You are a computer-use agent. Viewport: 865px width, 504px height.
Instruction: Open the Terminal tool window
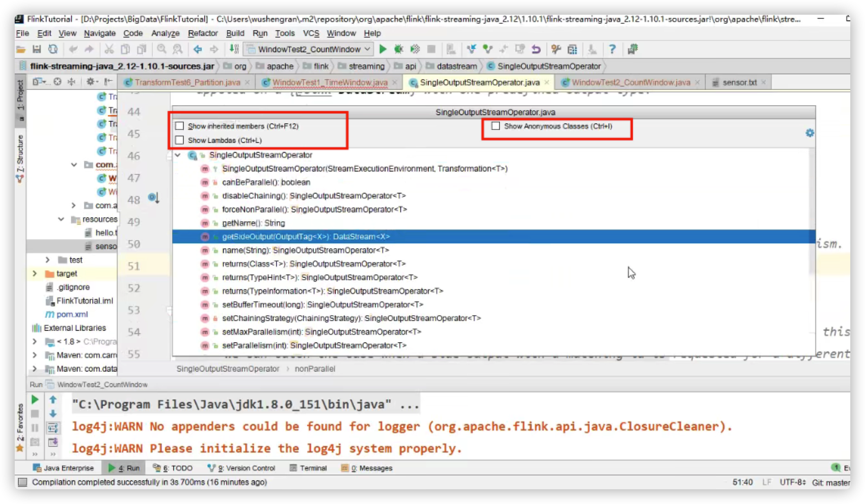(308, 468)
